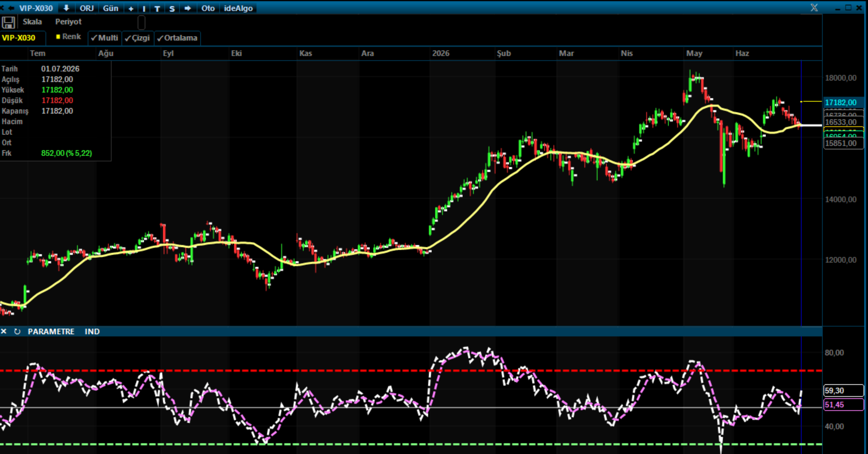This screenshot has width=868, height=454.
Task: Click the down arrow icon beside VIP-X030
Action: point(66,8)
